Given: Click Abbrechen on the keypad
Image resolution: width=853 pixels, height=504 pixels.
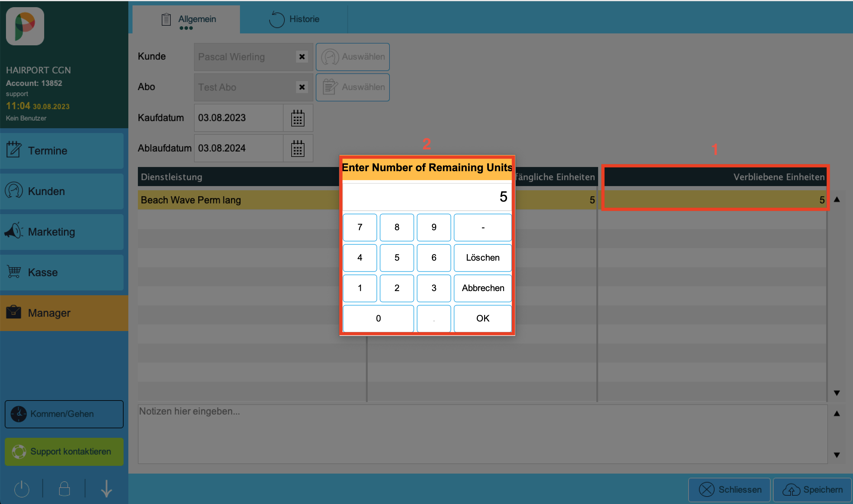Looking at the screenshot, I should coord(483,288).
